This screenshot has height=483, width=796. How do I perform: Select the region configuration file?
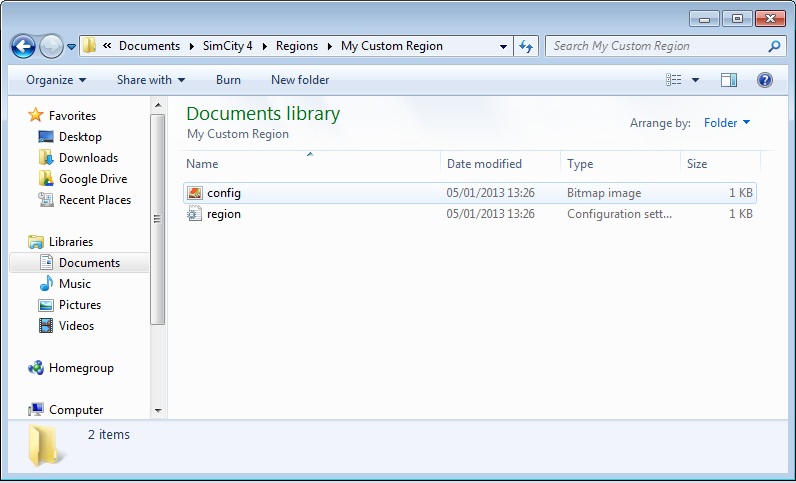(470, 214)
